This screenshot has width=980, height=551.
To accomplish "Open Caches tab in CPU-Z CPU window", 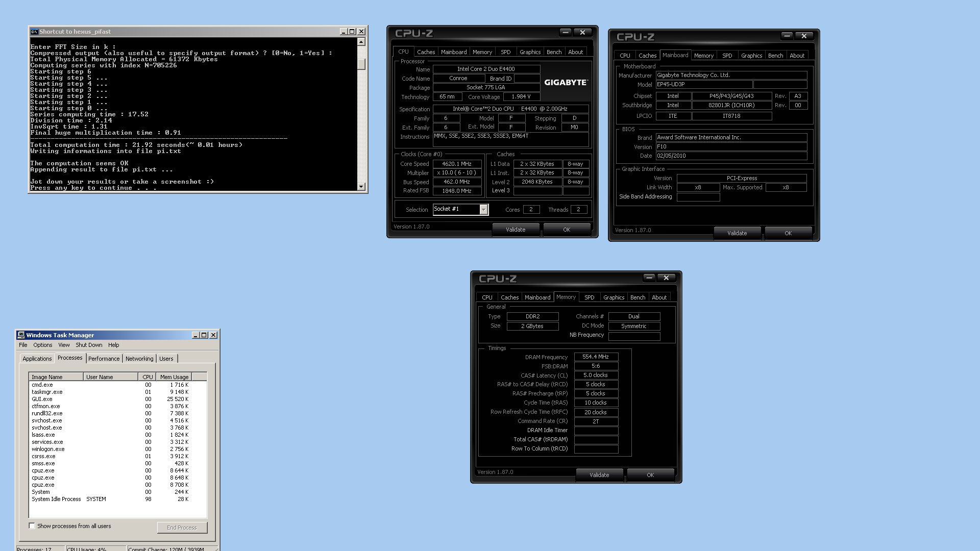I will [426, 52].
